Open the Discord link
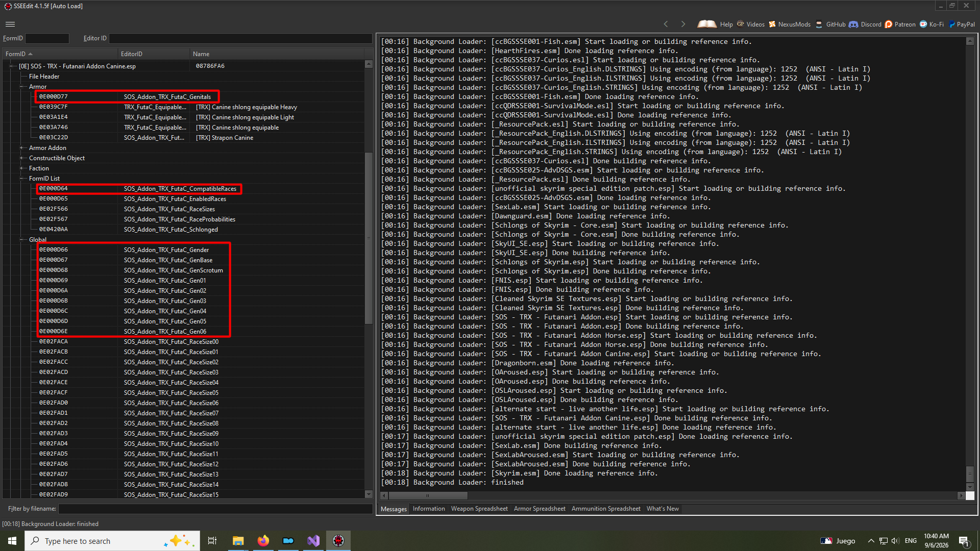The height and width of the screenshot is (551, 980). click(865, 24)
